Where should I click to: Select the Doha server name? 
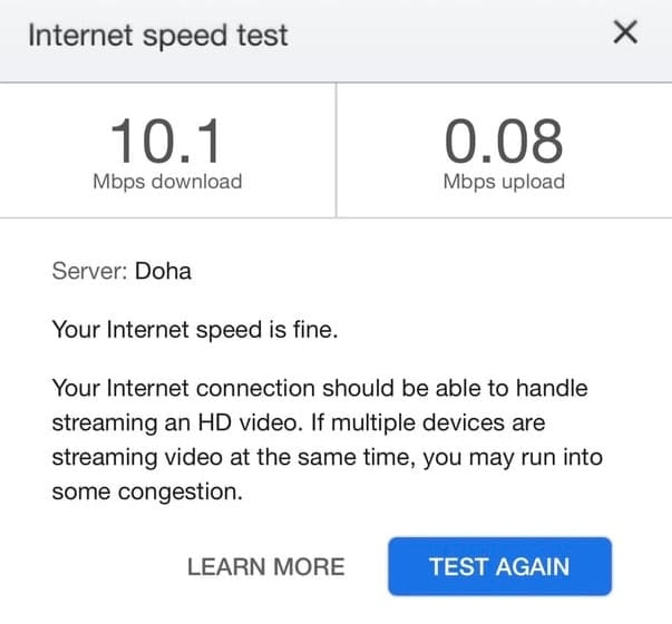tap(163, 271)
